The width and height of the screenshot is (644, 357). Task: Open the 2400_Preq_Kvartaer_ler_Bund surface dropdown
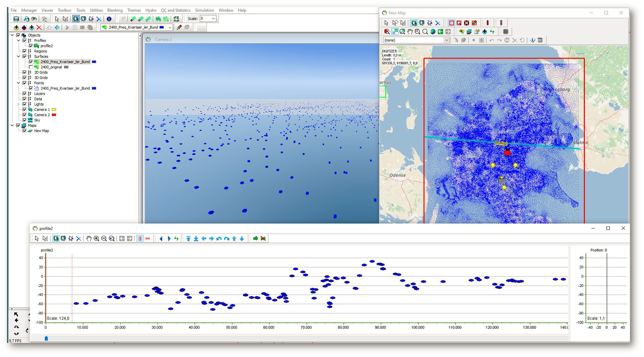point(170,27)
